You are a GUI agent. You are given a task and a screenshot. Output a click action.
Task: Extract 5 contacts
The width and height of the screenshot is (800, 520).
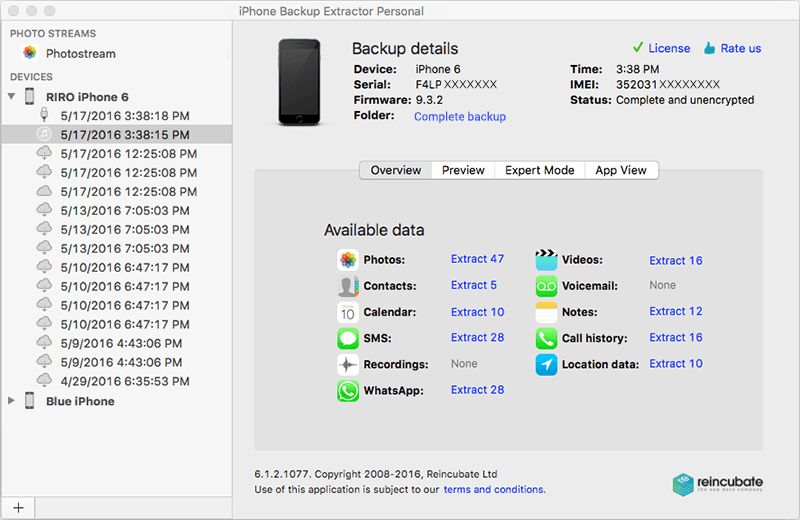[473, 285]
